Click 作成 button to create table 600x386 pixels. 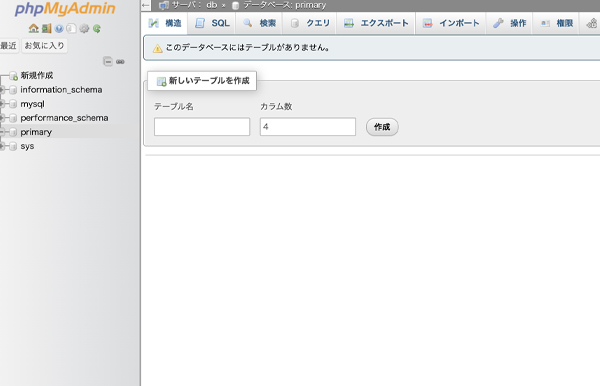tap(382, 127)
